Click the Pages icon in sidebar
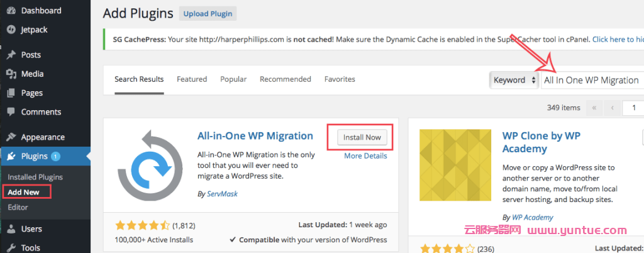Image resolution: width=644 pixels, height=253 pixels. (11, 93)
